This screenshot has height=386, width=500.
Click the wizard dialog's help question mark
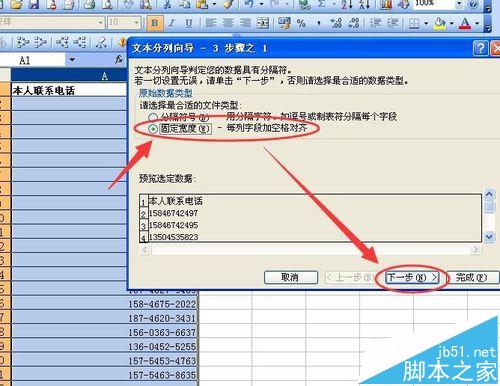pos(480,49)
